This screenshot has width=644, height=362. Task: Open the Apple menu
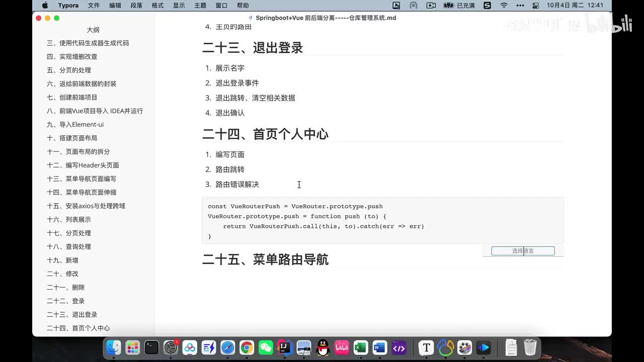[45, 6]
